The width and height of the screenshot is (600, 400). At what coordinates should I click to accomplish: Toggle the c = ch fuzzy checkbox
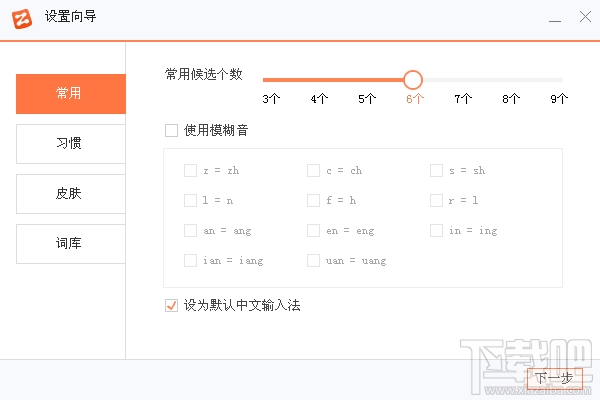click(x=313, y=170)
